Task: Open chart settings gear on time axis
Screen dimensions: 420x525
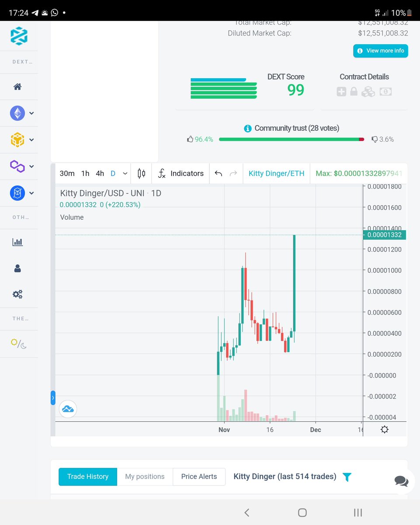Action: (385, 429)
